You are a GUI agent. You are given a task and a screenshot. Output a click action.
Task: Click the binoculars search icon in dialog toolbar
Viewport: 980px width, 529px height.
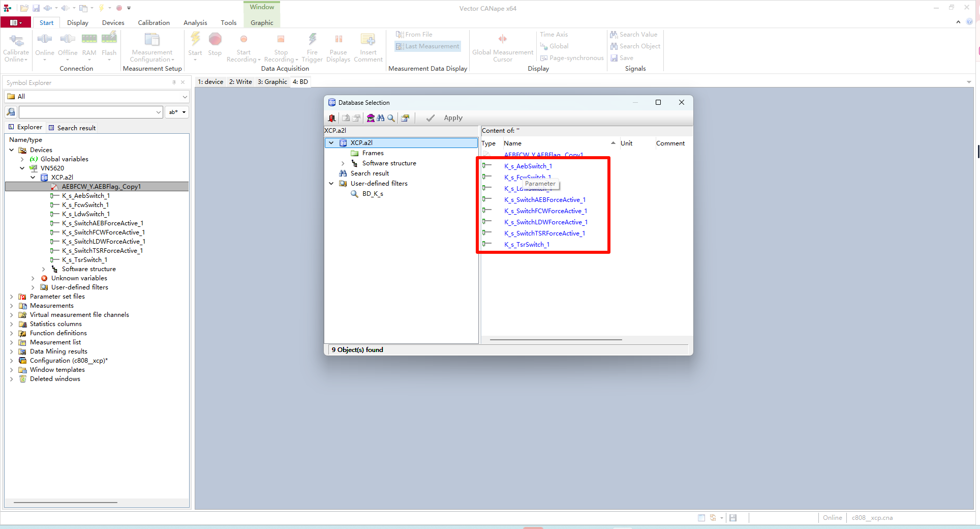point(381,118)
